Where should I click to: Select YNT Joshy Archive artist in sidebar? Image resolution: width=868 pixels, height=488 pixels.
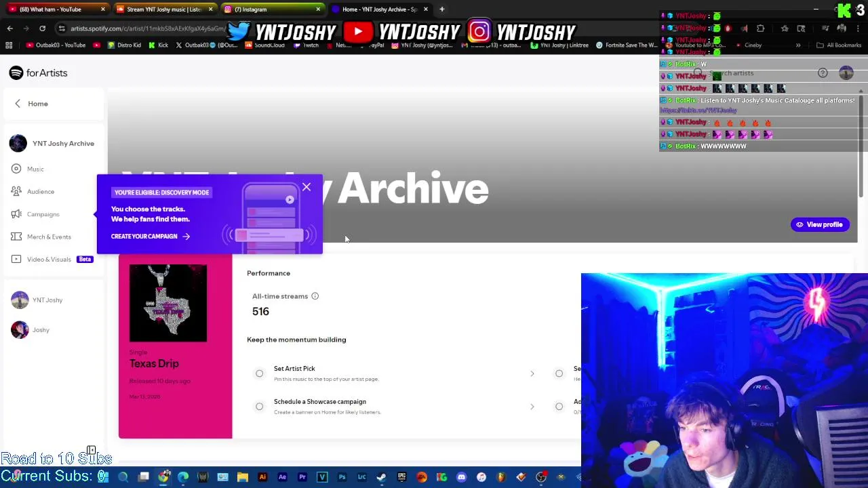point(52,143)
